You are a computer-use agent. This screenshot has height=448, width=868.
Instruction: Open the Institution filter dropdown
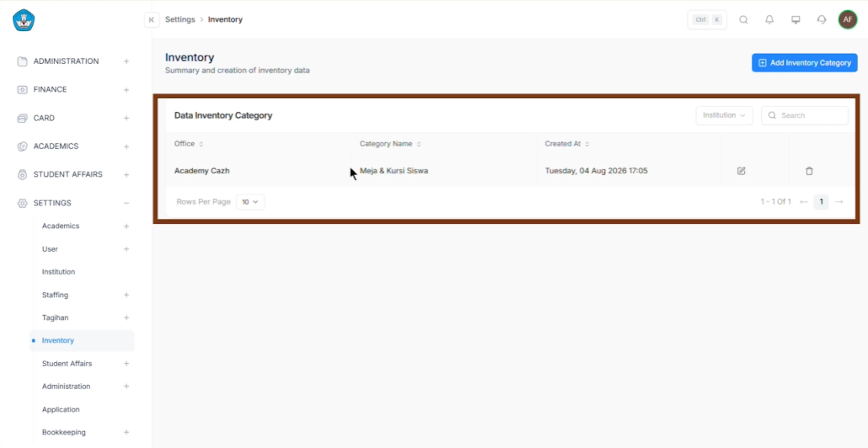tap(724, 115)
